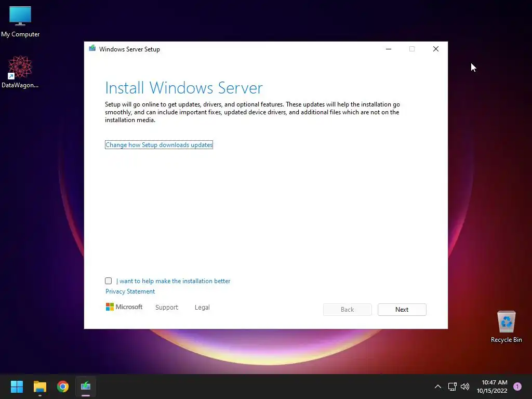Open the 'I want to help make the installation better' link
Image resolution: width=532 pixels, height=399 pixels.
tap(173, 281)
